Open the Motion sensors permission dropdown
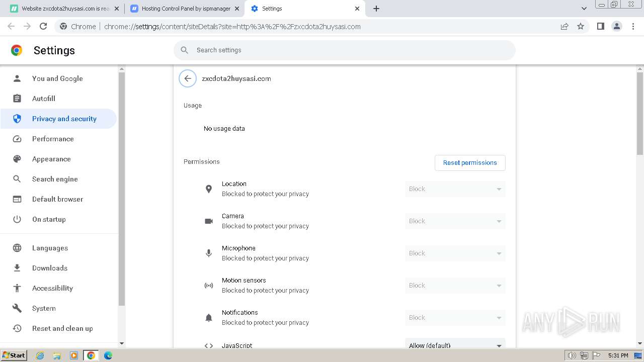This screenshot has height=362, width=644. pyautogui.click(x=455, y=286)
